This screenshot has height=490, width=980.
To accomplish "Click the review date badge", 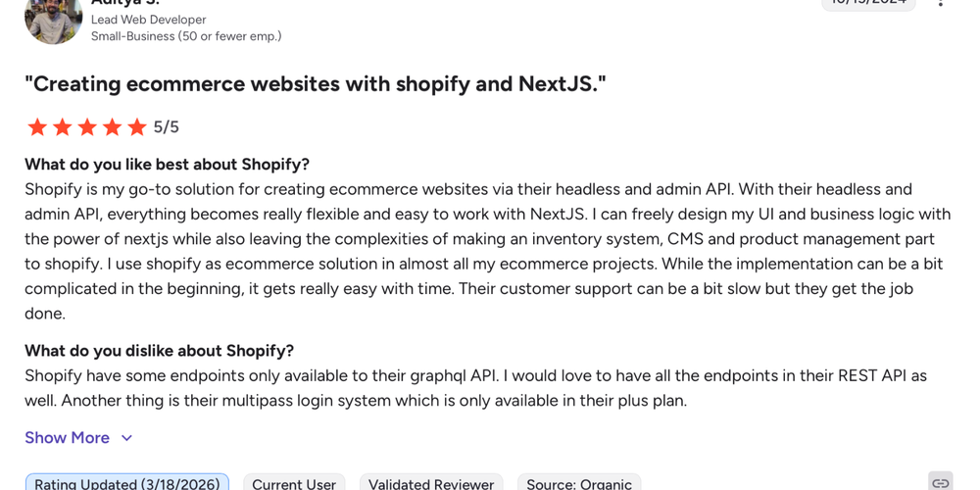I will [x=868, y=4].
